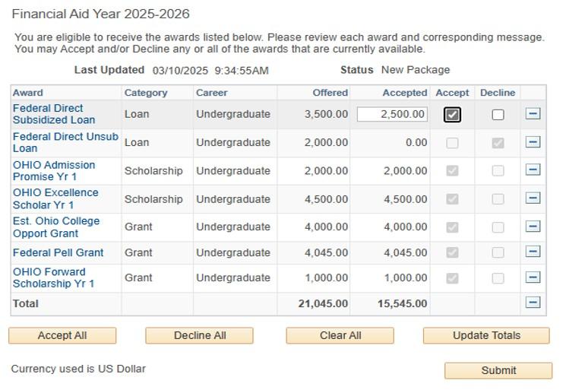Click minus icon for Est. Ohio College Opport Grant
Image resolution: width=588 pixels, height=390 pixels.
[533, 227]
